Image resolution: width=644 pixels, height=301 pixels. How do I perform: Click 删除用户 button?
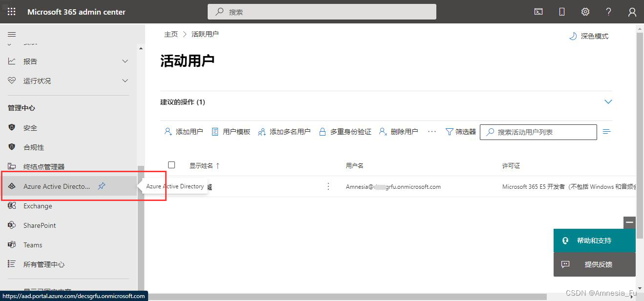[399, 132]
